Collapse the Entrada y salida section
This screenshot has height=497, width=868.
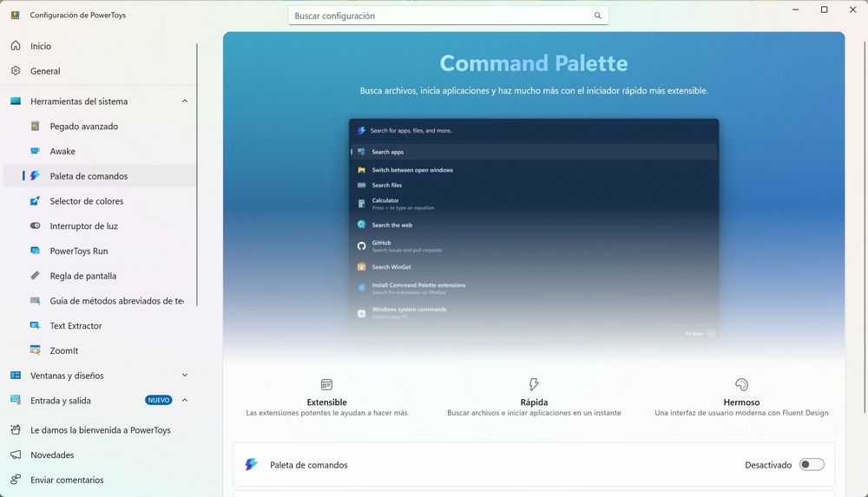click(x=184, y=401)
